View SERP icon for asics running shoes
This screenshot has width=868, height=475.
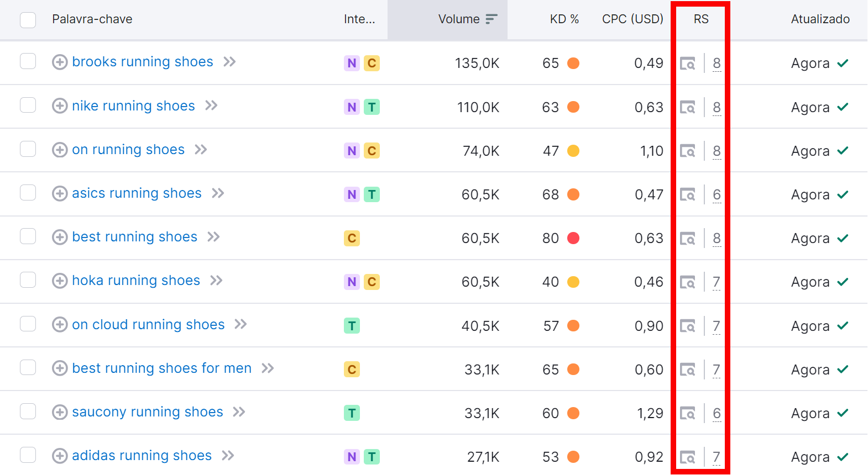point(687,194)
